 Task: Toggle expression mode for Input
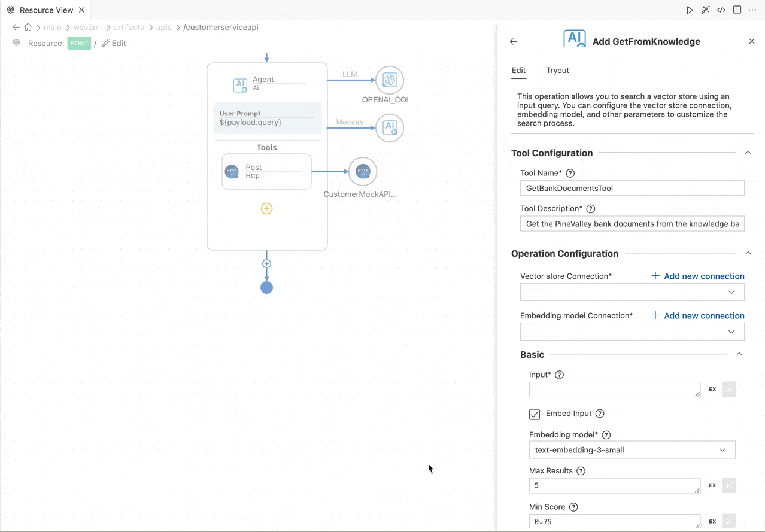pyautogui.click(x=712, y=390)
